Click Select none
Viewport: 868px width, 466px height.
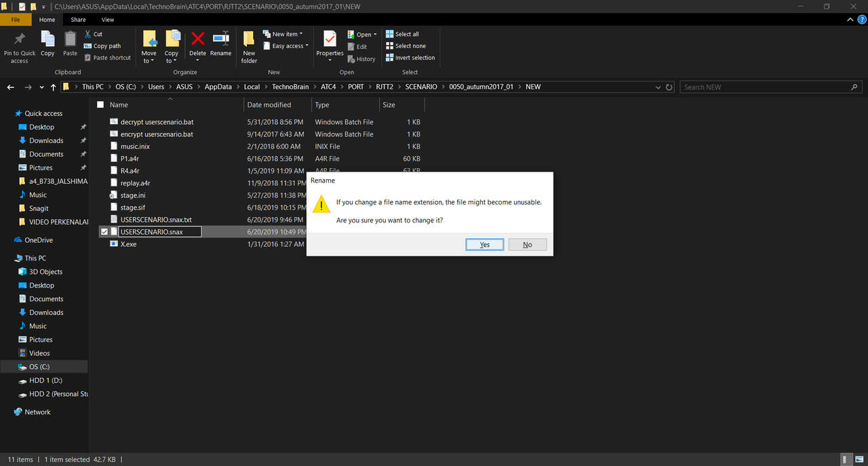tap(406, 46)
